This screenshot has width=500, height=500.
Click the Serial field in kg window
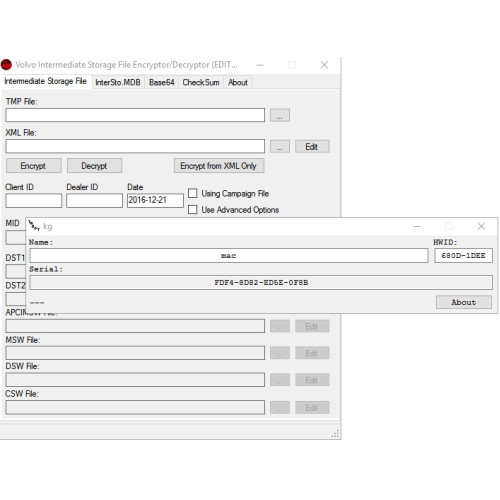(x=261, y=283)
